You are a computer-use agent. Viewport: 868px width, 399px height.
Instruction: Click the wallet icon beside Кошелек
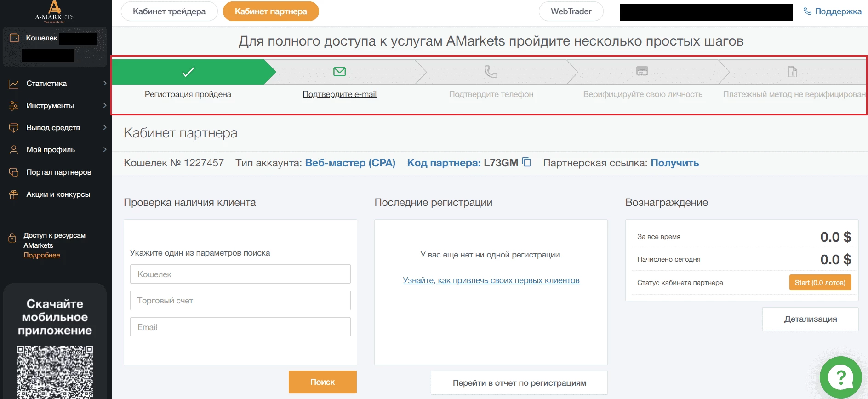point(15,38)
